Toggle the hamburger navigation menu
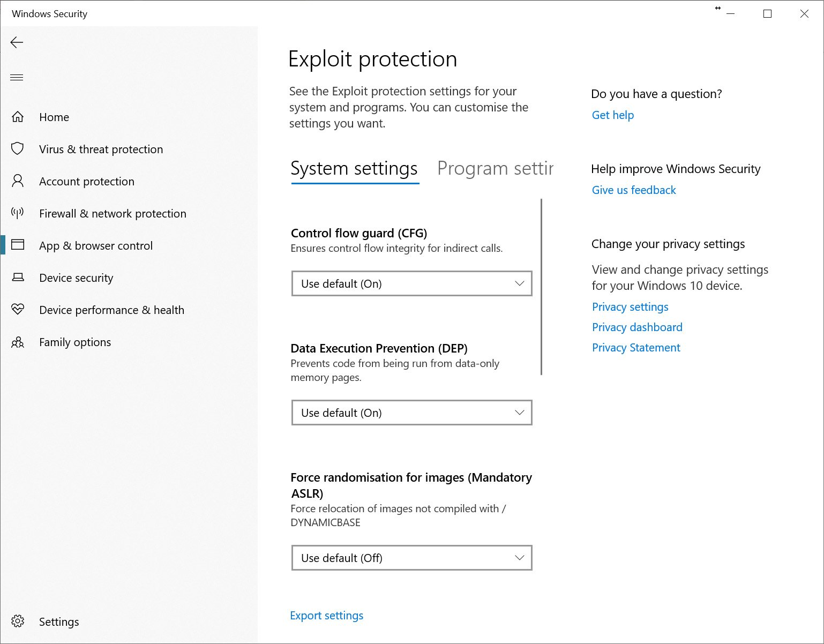824x644 pixels. 17,77
